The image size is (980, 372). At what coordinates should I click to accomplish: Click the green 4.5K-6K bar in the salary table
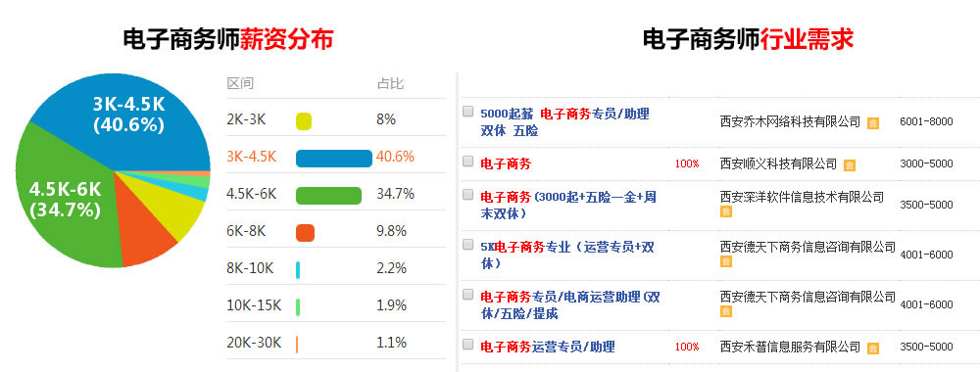tap(328, 196)
